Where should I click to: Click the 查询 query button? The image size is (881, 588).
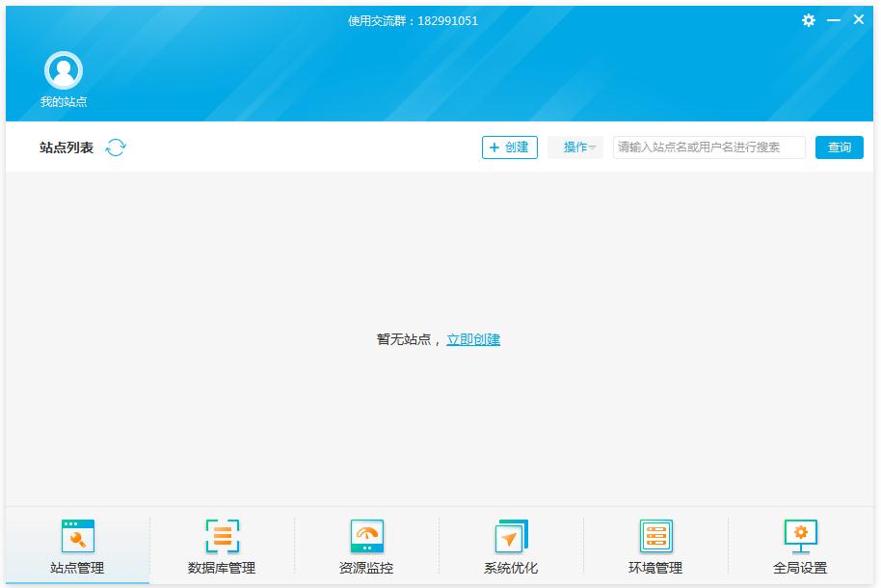838,147
